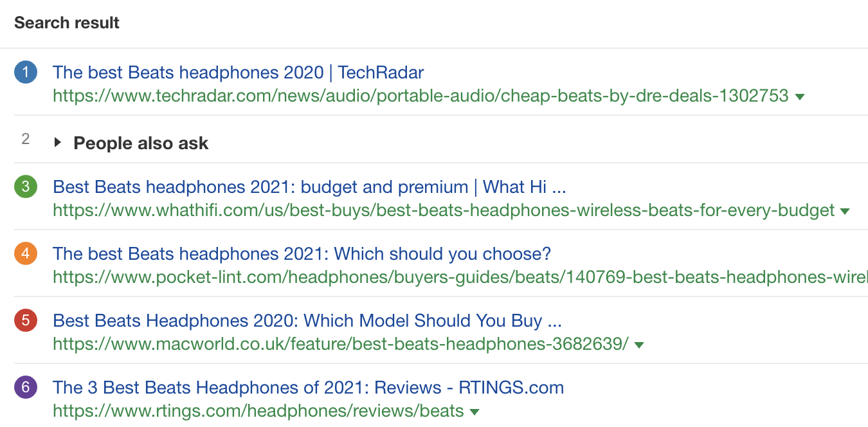The image size is (868, 427).
Task: Click the blue position 1 circle badge
Action: [26, 73]
